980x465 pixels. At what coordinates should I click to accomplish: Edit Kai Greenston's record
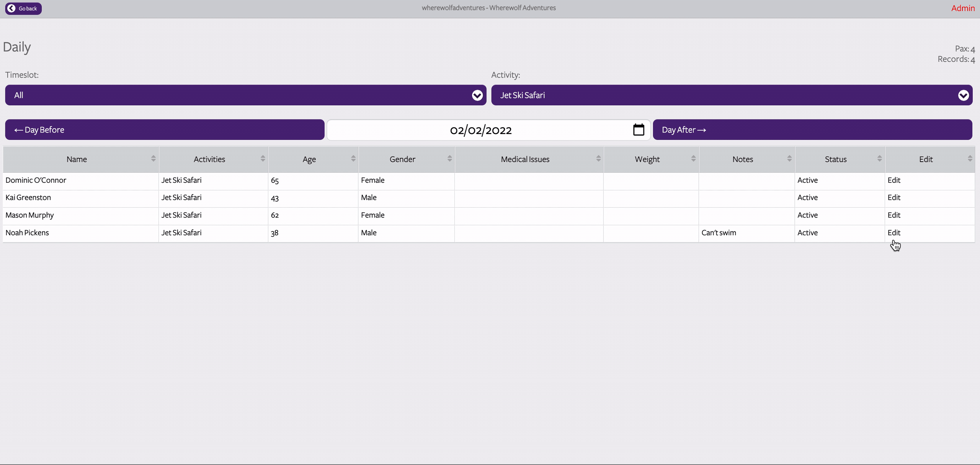[894, 197]
